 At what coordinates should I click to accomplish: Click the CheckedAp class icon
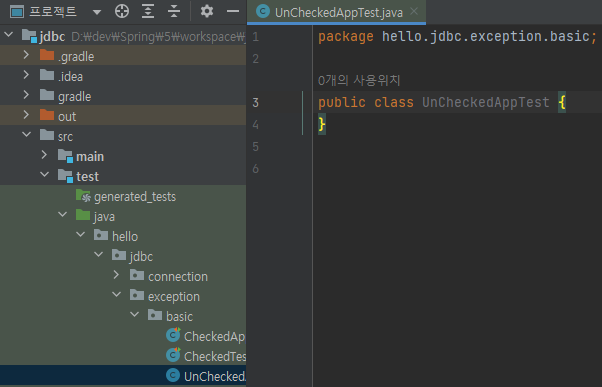[x=173, y=335]
